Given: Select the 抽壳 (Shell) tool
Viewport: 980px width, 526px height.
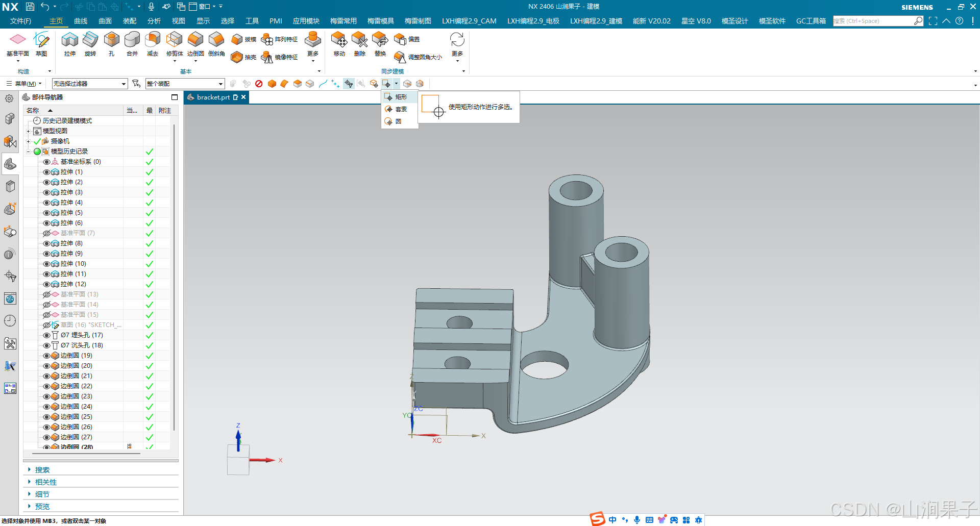Looking at the screenshot, I should [243, 57].
